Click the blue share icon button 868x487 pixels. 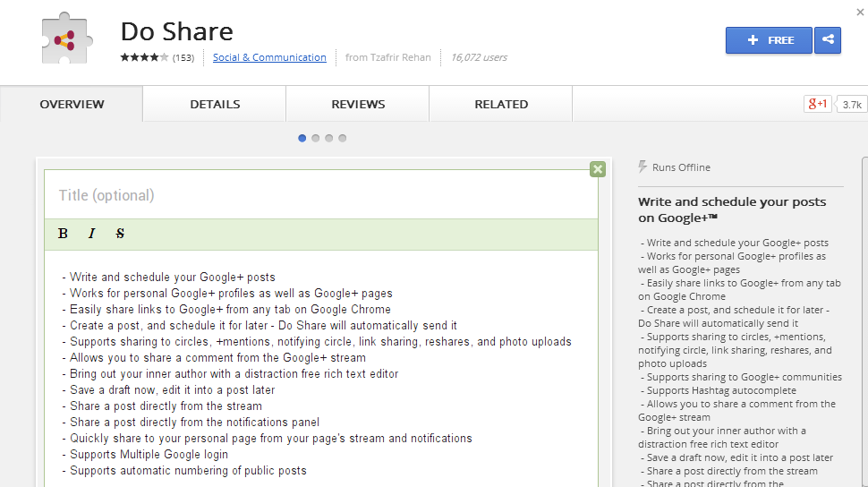point(828,40)
